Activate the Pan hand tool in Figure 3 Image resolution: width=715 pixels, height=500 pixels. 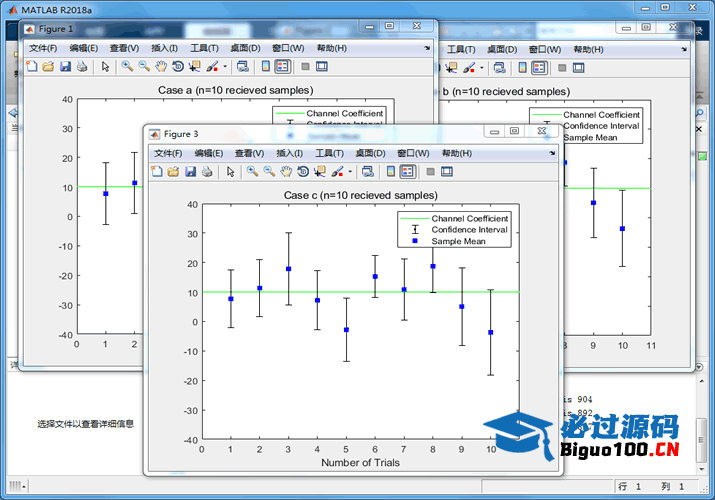click(x=286, y=172)
